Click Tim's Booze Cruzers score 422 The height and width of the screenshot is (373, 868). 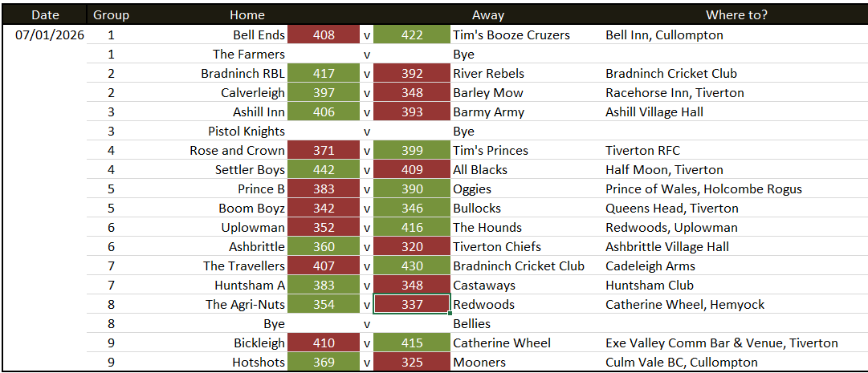[411, 35]
